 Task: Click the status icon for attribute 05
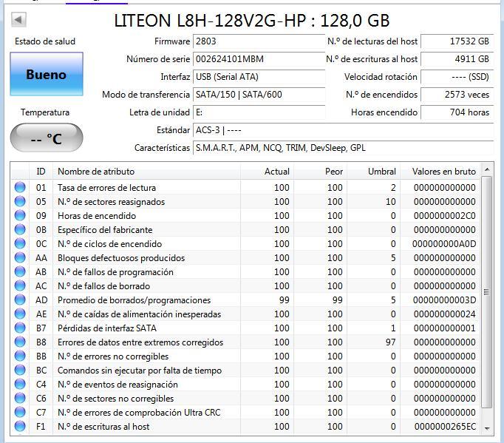(20, 201)
